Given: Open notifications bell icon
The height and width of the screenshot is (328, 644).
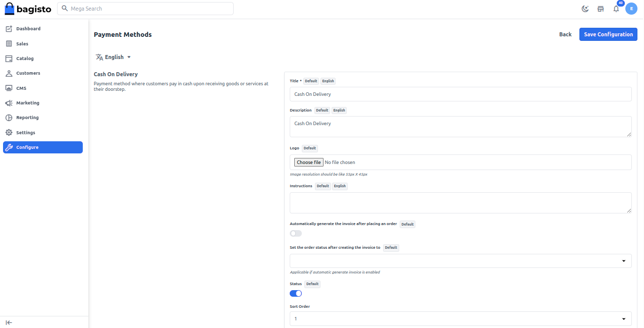Looking at the screenshot, I should 616,9.
